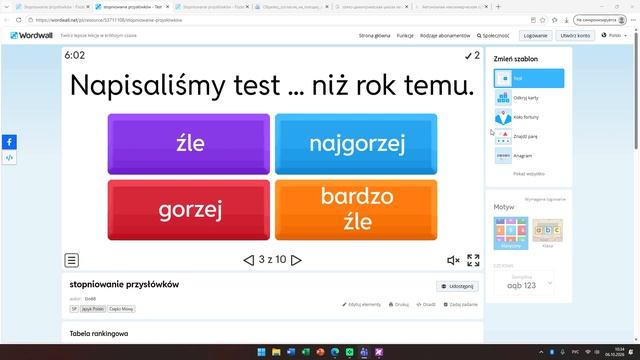Choose the purple answer 'źle'
The height and width of the screenshot is (360, 640).
click(x=189, y=144)
